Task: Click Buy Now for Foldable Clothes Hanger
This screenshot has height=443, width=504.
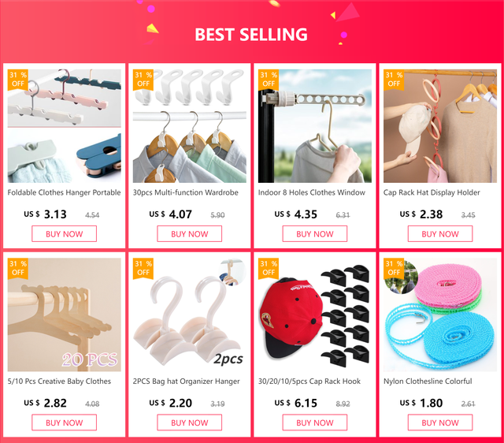Action: click(x=65, y=234)
